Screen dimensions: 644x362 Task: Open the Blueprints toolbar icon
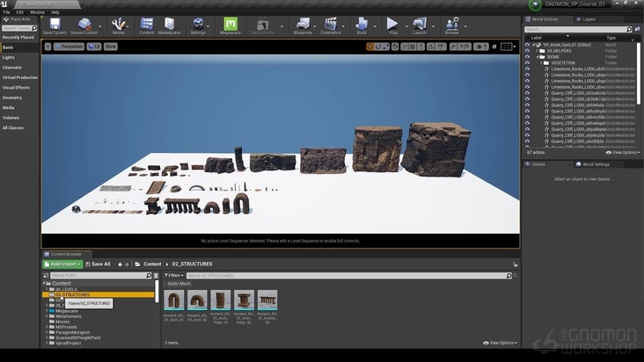click(x=303, y=25)
